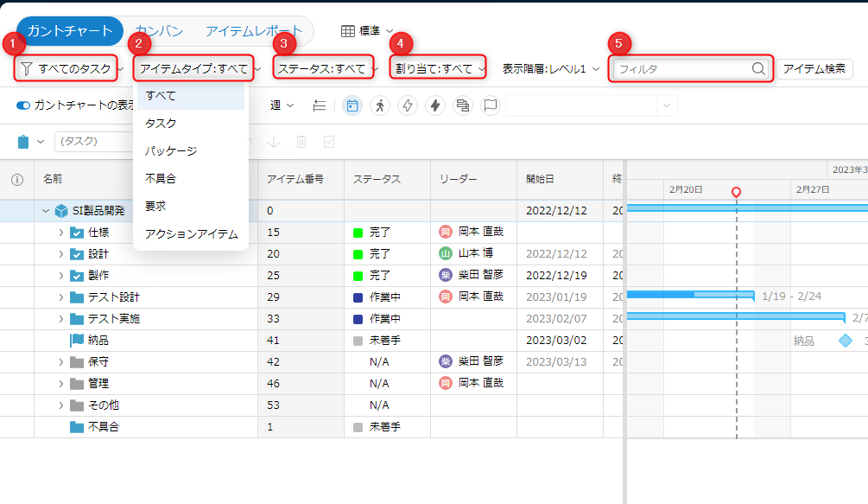Click the filled lightning bolt icon
The image size is (868, 504).
click(435, 105)
